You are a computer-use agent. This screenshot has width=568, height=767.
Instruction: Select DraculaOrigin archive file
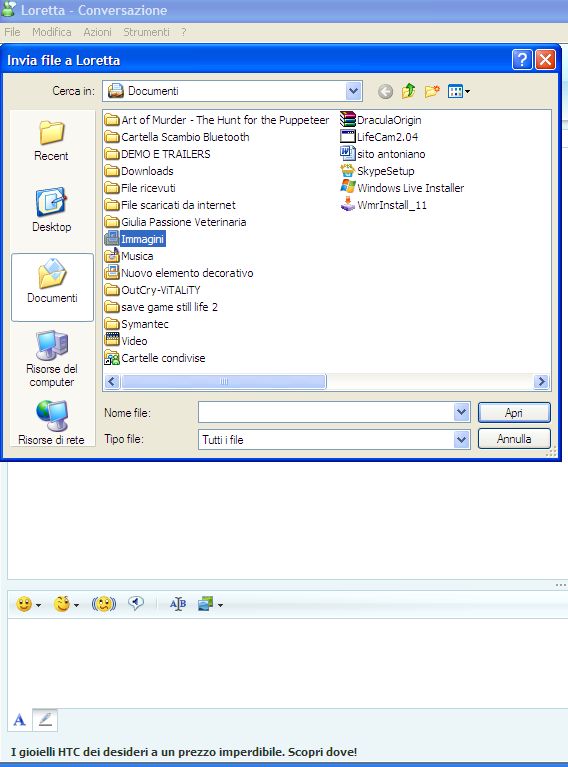tap(381, 120)
